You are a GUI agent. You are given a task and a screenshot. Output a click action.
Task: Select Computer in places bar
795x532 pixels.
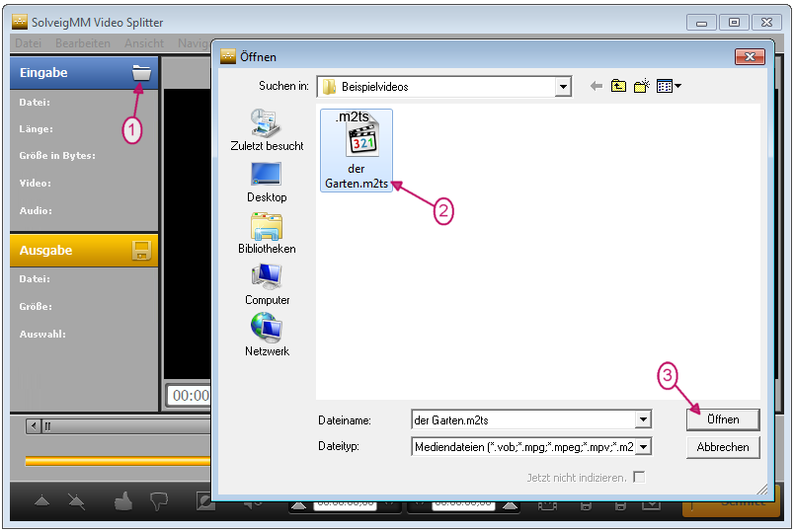tap(267, 284)
